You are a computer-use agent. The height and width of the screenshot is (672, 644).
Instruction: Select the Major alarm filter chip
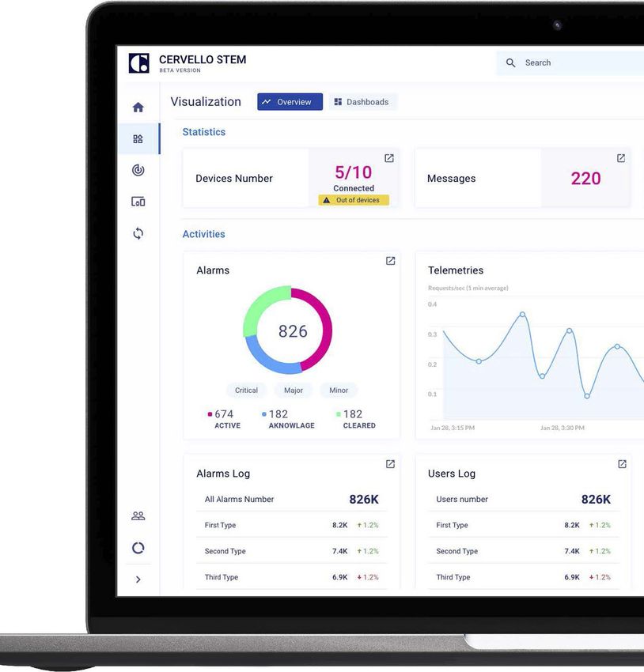(x=294, y=391)
